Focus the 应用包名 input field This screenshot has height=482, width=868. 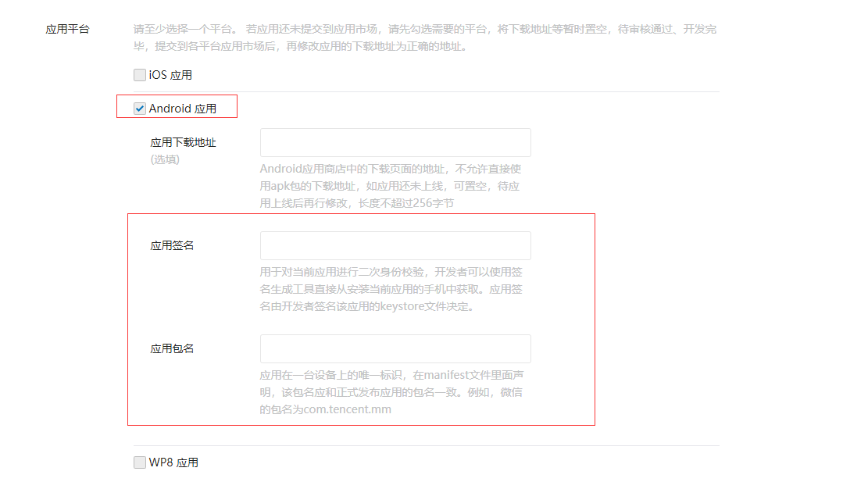tap(395, 348)
